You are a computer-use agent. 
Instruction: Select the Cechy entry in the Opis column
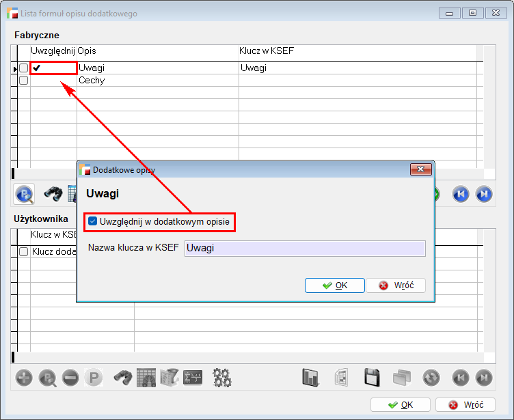pos(92,81)
